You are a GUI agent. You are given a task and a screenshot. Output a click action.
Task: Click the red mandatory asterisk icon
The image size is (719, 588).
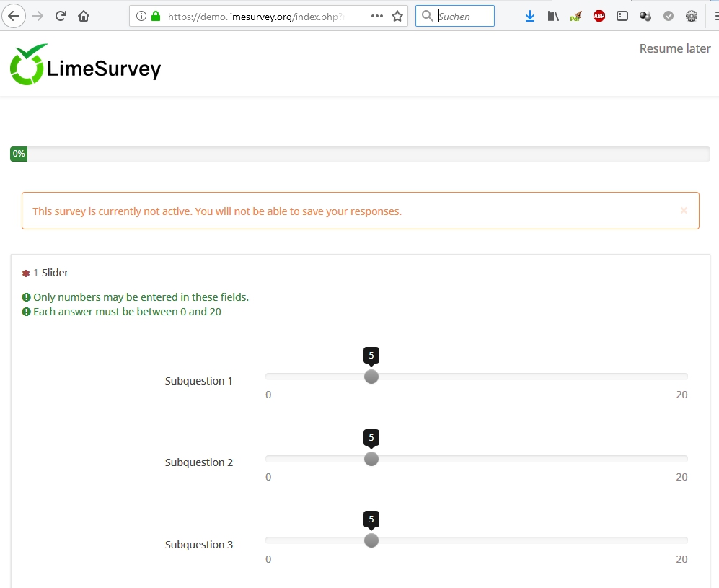(x=26, y=273)
